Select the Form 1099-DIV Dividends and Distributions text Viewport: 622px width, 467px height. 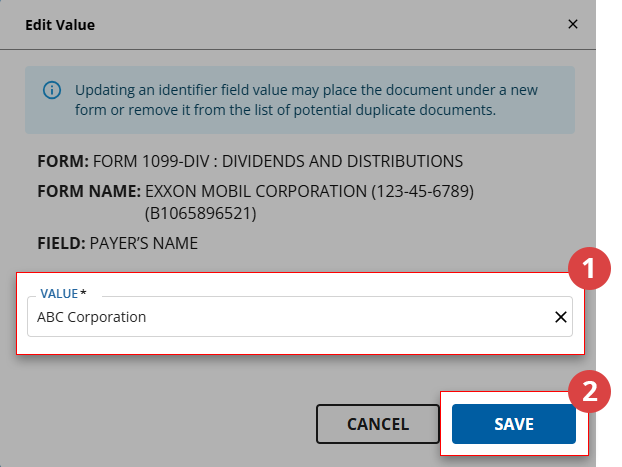coord(277,160)
